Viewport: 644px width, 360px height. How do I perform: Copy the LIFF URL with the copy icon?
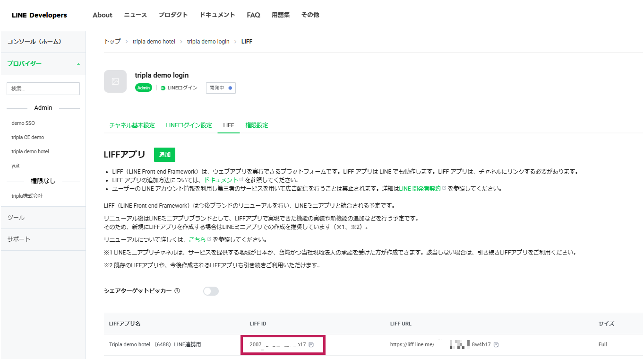tap(496, 344)
